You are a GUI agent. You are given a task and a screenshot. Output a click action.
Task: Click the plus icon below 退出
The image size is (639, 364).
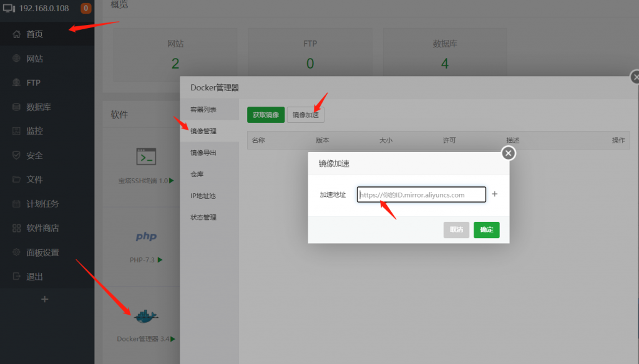coord(44,299)
